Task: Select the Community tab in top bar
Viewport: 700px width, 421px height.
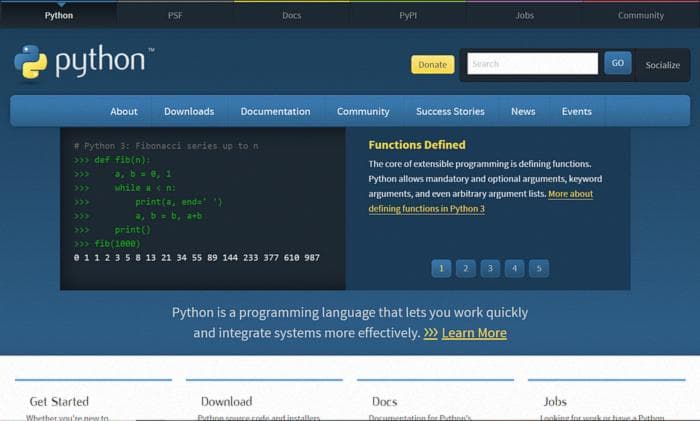Action: (641, 15)
